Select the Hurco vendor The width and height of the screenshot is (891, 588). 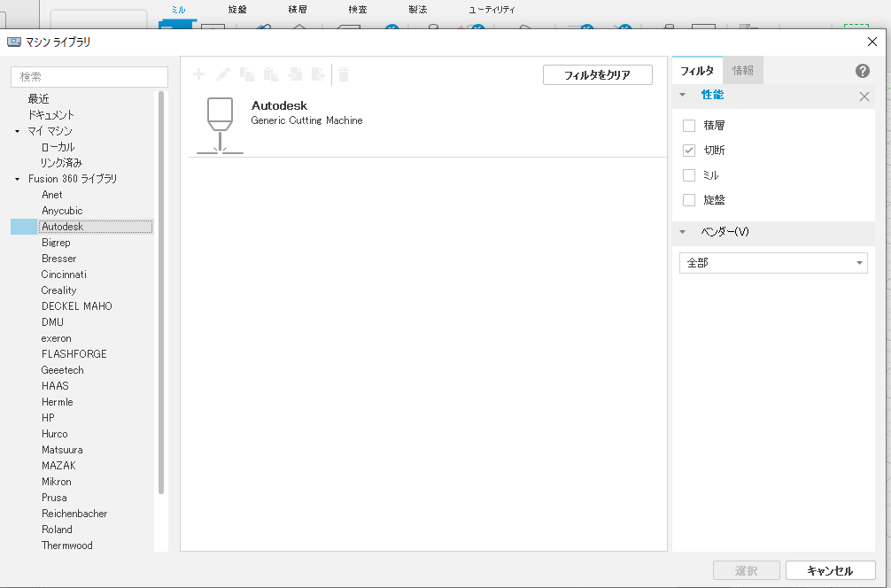[x=55, y=433]
